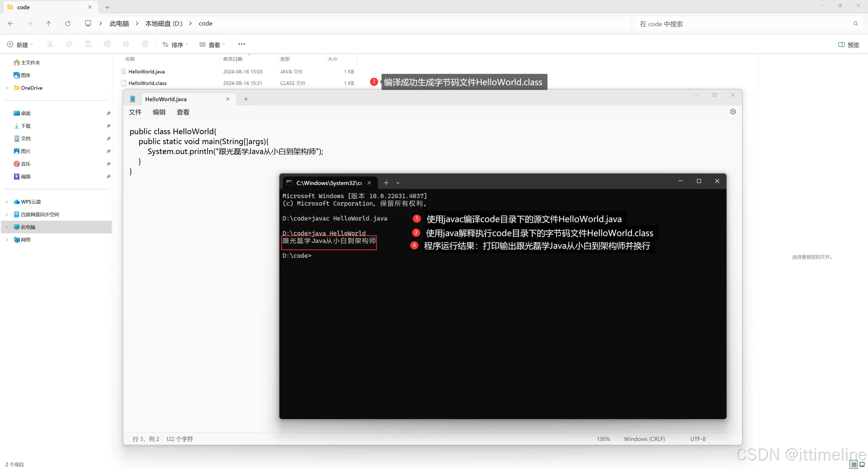Click the Paste clipboard toolbar icon
This screenshot has width=868, height=469.
click(88, 44)
